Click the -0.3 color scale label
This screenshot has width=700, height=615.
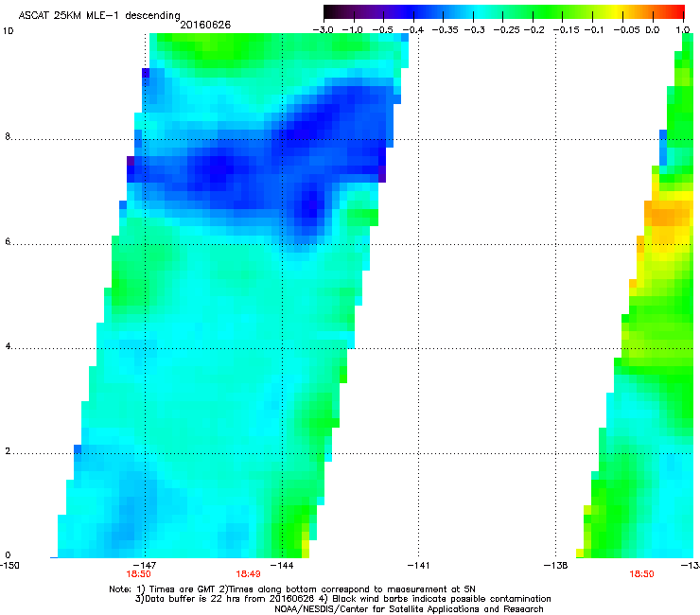coord(475,30)
